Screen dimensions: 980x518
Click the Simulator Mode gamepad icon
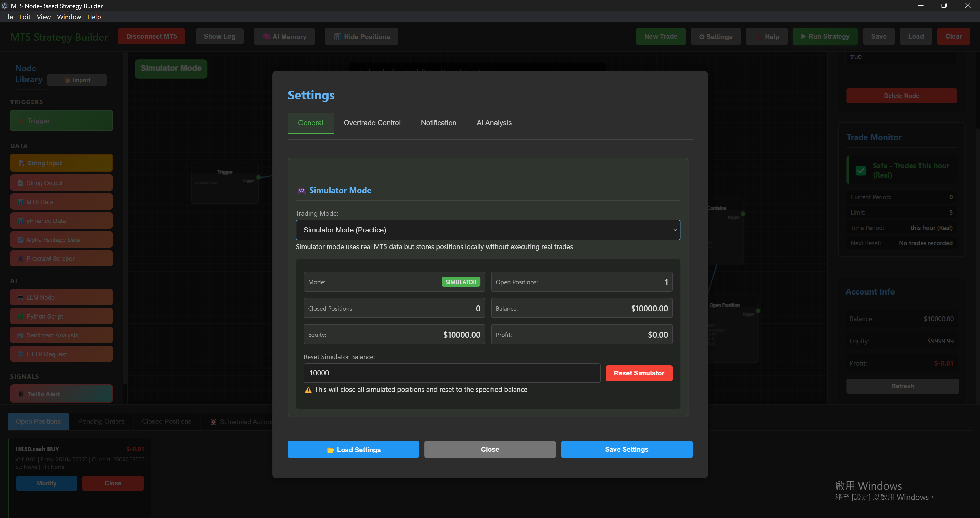tap(301, 191)
